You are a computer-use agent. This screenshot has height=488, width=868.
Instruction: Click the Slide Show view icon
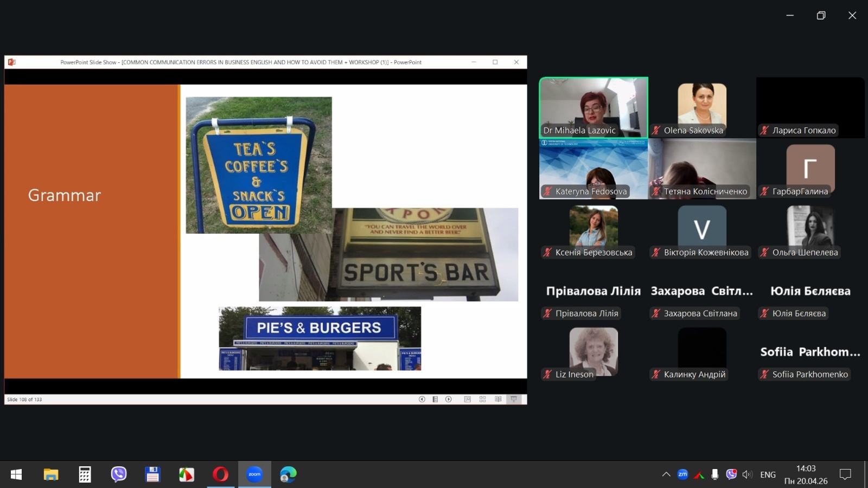point(513,399)
